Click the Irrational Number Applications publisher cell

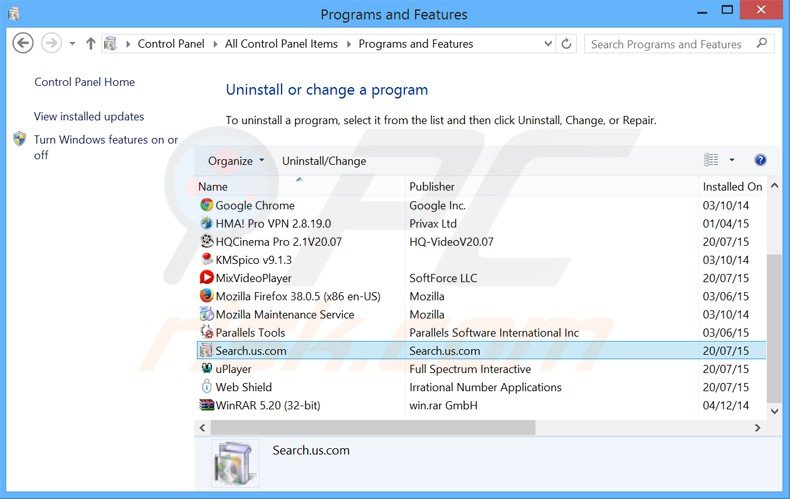485,387
